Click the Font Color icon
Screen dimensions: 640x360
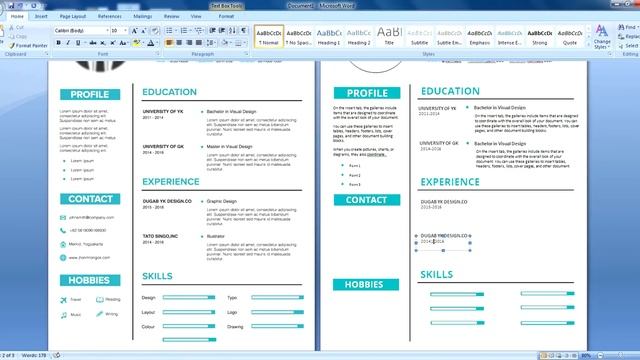point(151,43)
